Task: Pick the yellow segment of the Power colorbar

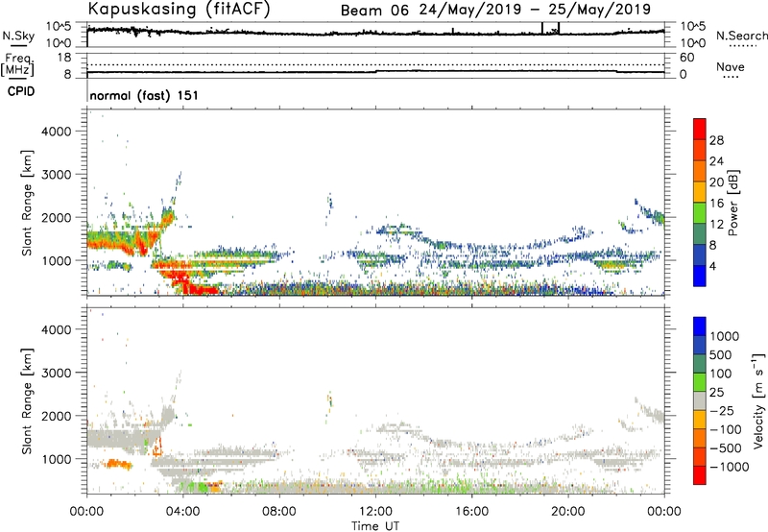Action: click(x=700, y=191)
